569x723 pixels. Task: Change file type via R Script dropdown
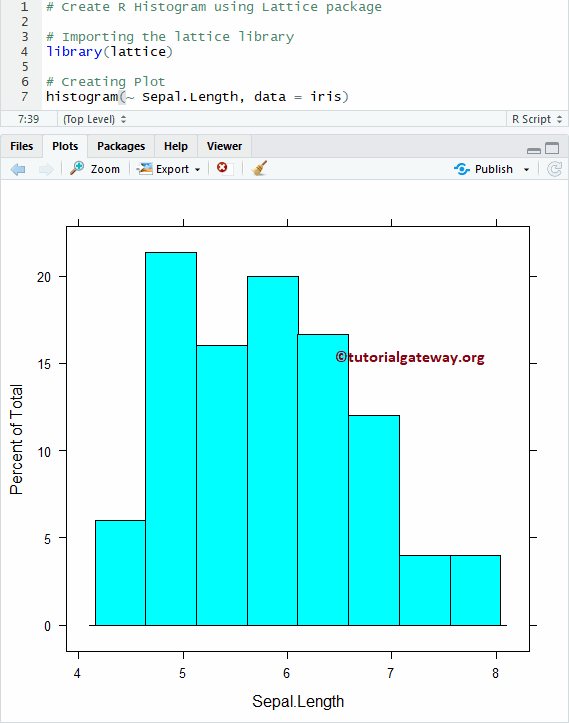pos(537,119)
